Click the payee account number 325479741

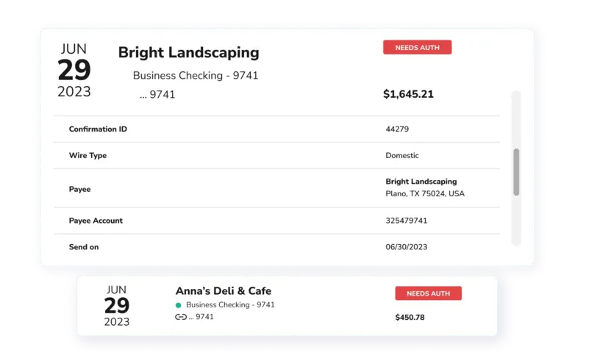[407, 221]
